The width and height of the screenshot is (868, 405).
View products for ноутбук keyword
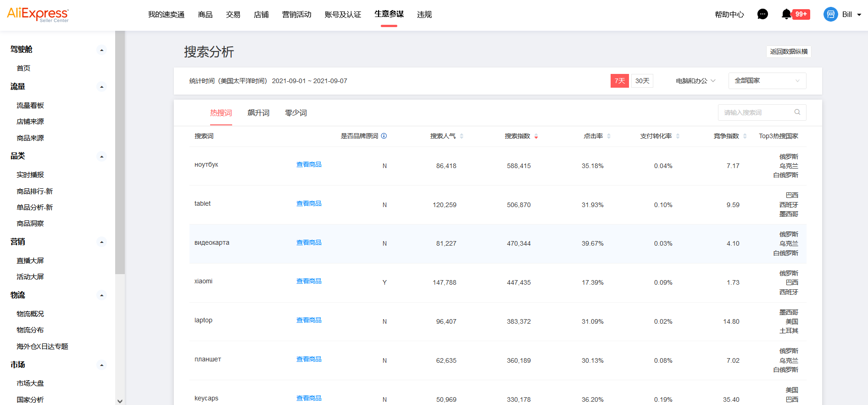309,164
